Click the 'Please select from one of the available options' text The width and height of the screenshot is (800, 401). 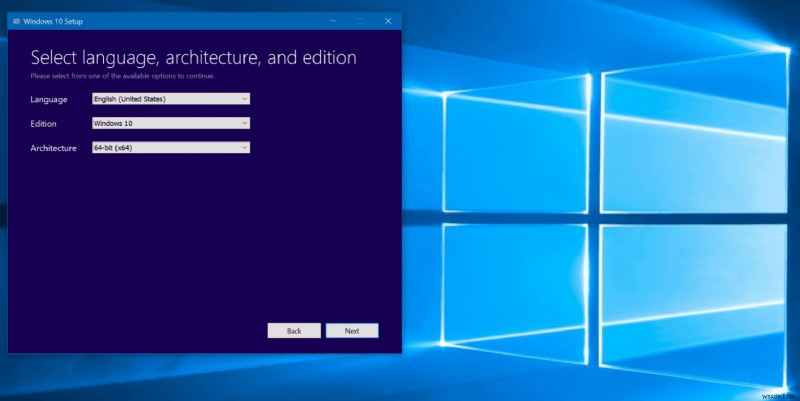[x=122, y=76]
